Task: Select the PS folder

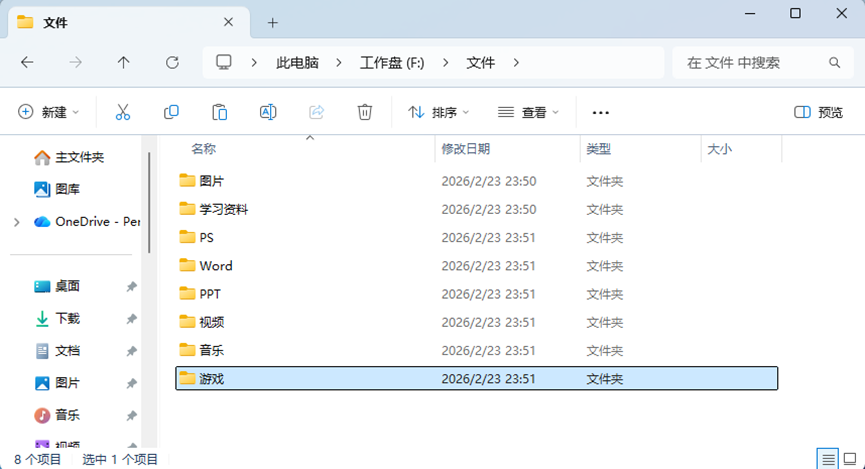Action: [x=477, y=237]
